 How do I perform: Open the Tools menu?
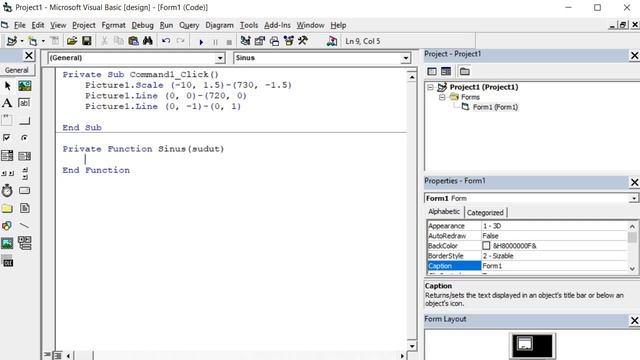tap(249, 25)
